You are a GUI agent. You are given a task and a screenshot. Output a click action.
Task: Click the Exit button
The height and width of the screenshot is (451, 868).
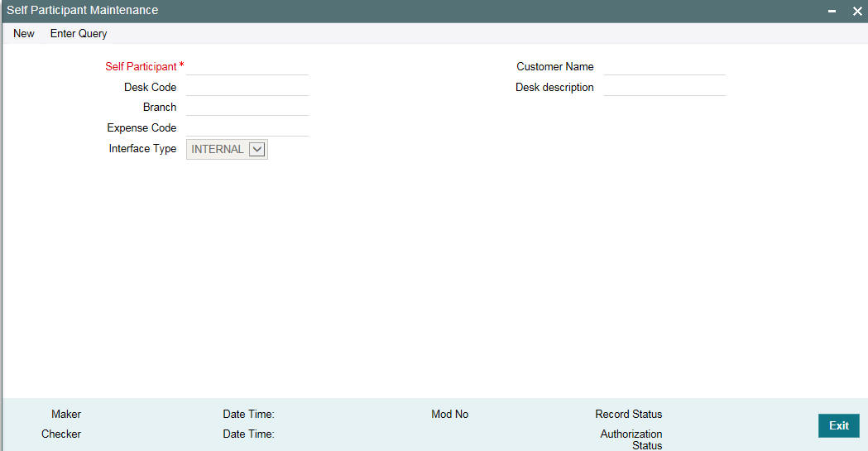[x=839, y=425]
